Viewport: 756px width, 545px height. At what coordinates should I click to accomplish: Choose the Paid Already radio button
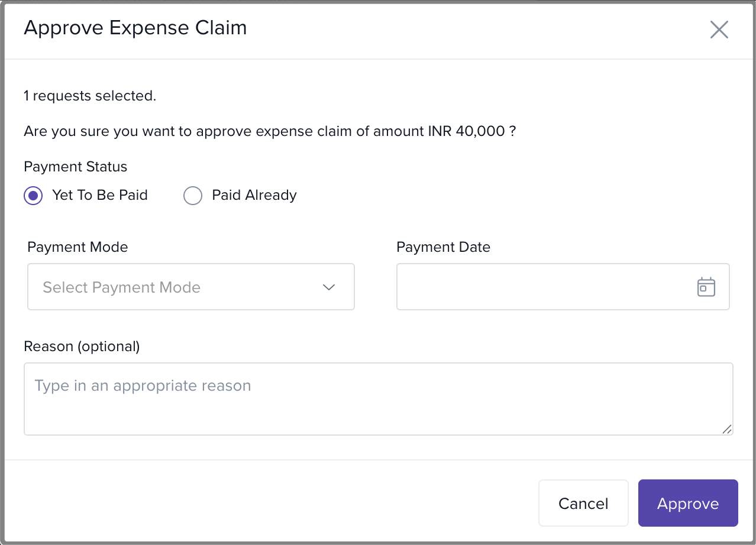(193, 196)
